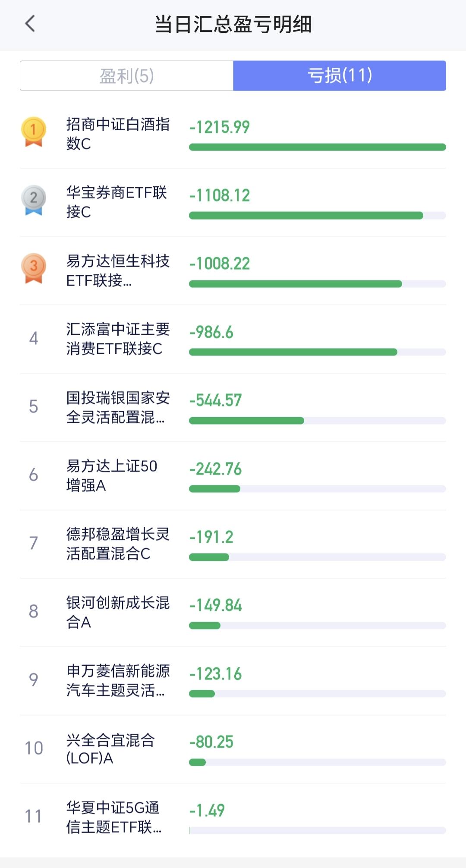
Task: Click the 当日汇总盈亏明细 page title
Action: 233,24
